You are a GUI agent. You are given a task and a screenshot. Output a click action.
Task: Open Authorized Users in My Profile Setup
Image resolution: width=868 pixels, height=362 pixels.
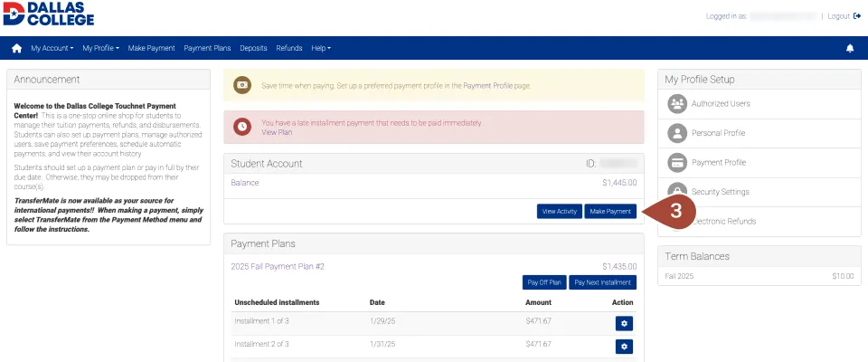coord(721,104)
